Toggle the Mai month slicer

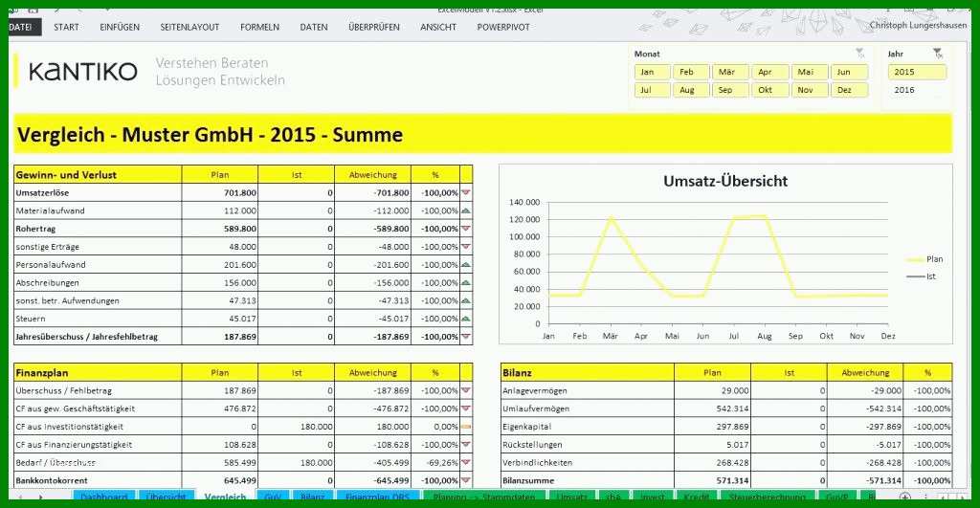810,72
